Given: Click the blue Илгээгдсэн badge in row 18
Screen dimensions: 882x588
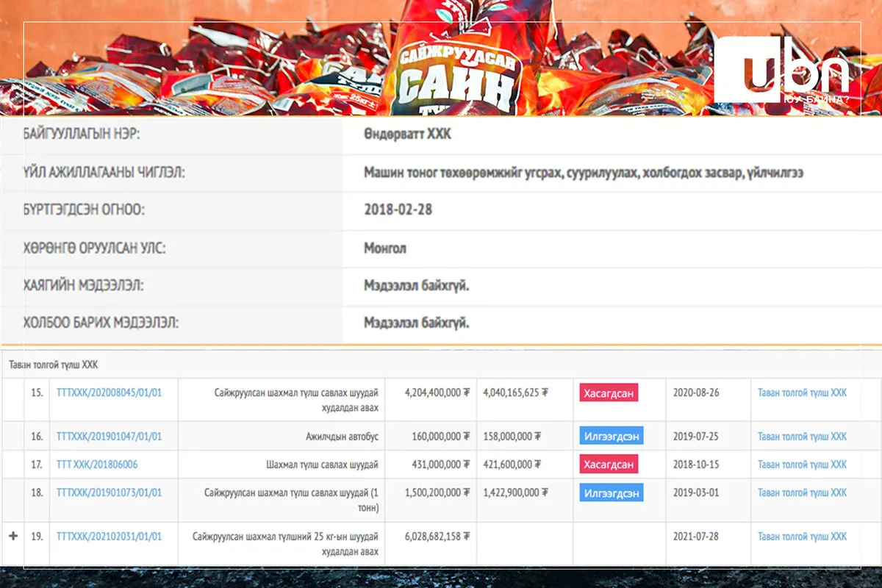Looking at the screenshot, I should [612, 492].
